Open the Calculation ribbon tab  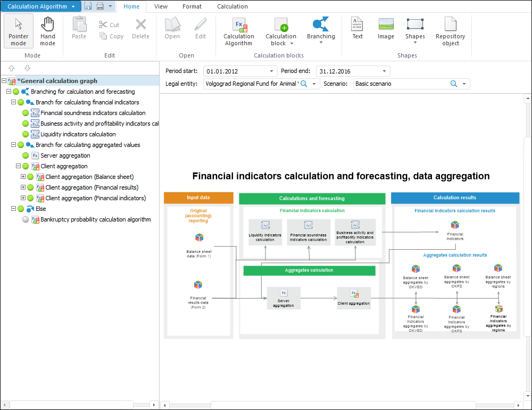click(x=232, y=6)
